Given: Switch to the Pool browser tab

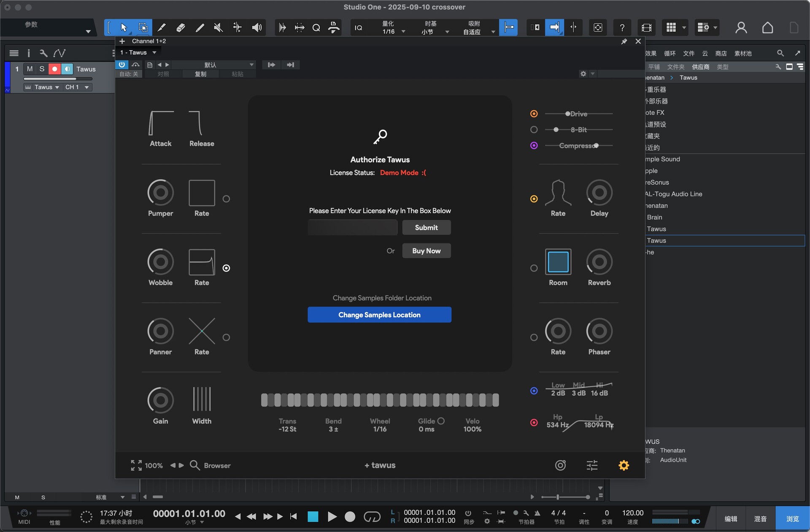Looking at the screenshot, I should [743, 53].
